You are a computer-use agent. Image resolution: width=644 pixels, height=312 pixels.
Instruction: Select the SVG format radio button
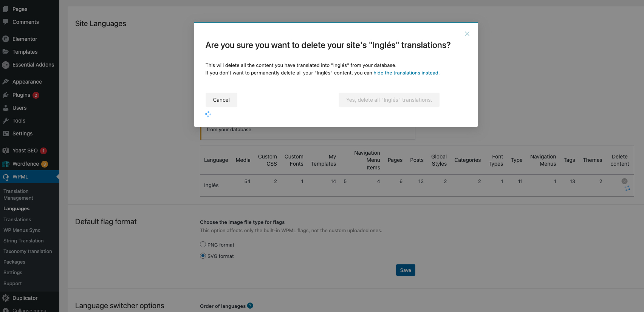tap(203, 256)
